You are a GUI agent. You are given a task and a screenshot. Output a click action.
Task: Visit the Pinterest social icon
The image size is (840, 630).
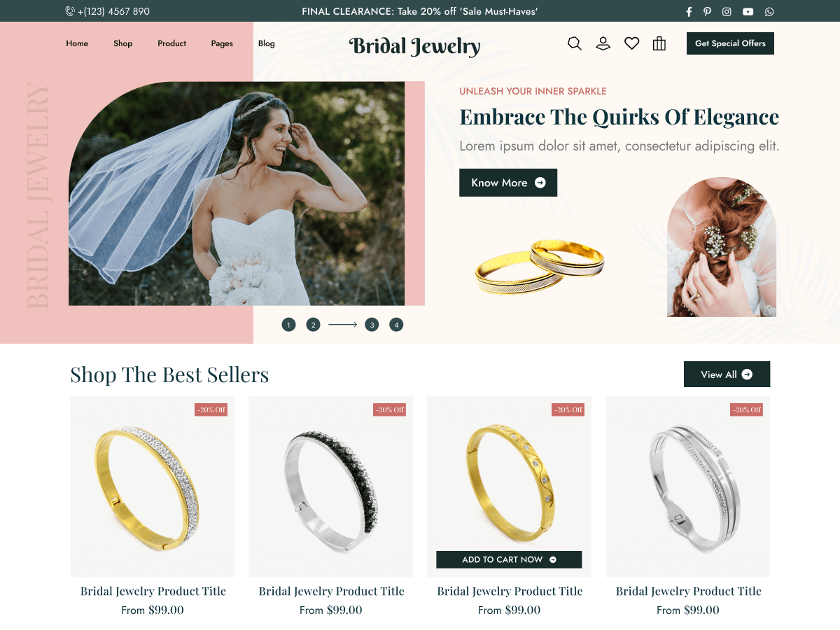(x=708, y=11)
